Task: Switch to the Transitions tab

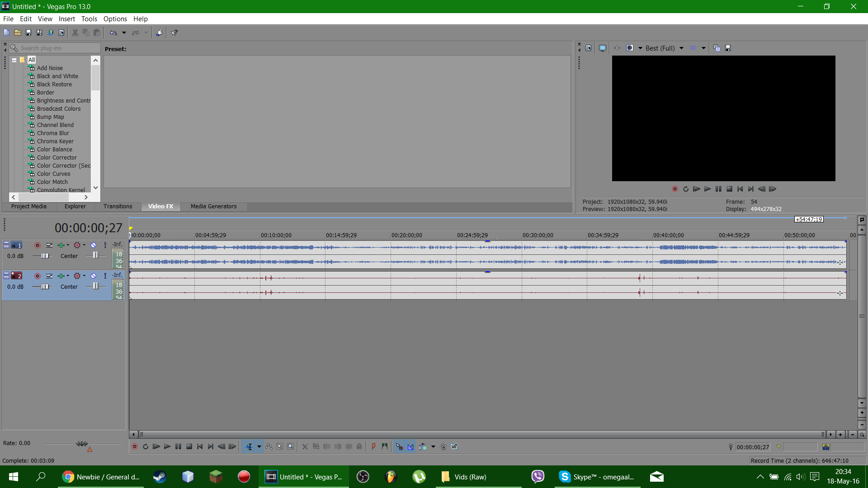Action: (x=118, y=206)
